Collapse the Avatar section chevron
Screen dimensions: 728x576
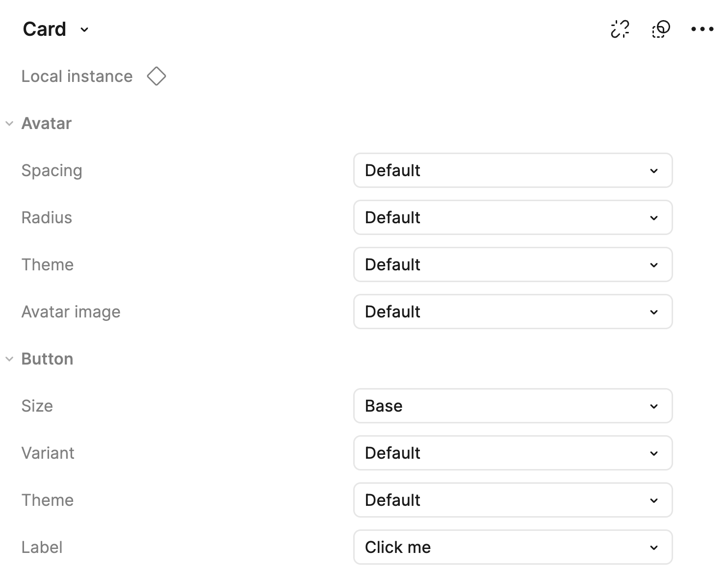pos(9,124)
